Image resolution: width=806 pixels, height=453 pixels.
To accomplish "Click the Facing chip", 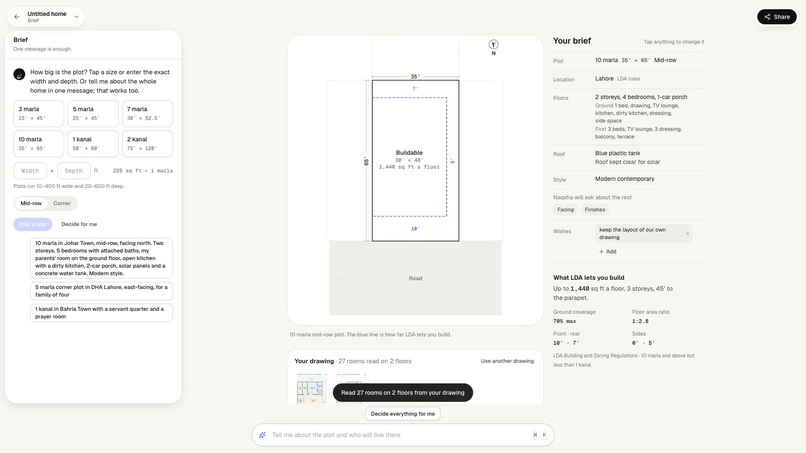I will point(565,210).
